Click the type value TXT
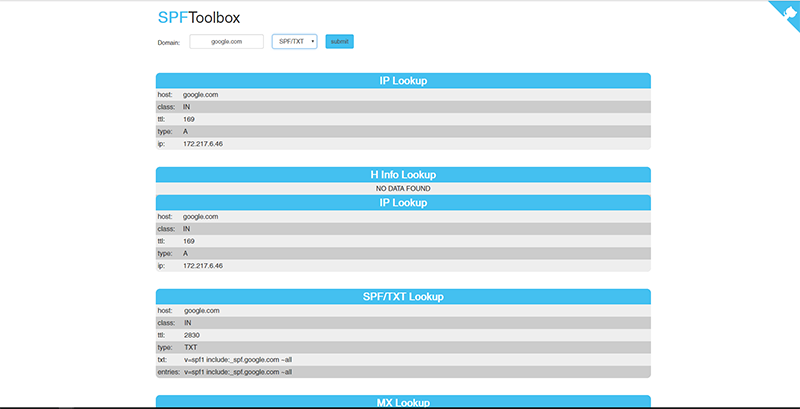800x409 pixels. 191,347
